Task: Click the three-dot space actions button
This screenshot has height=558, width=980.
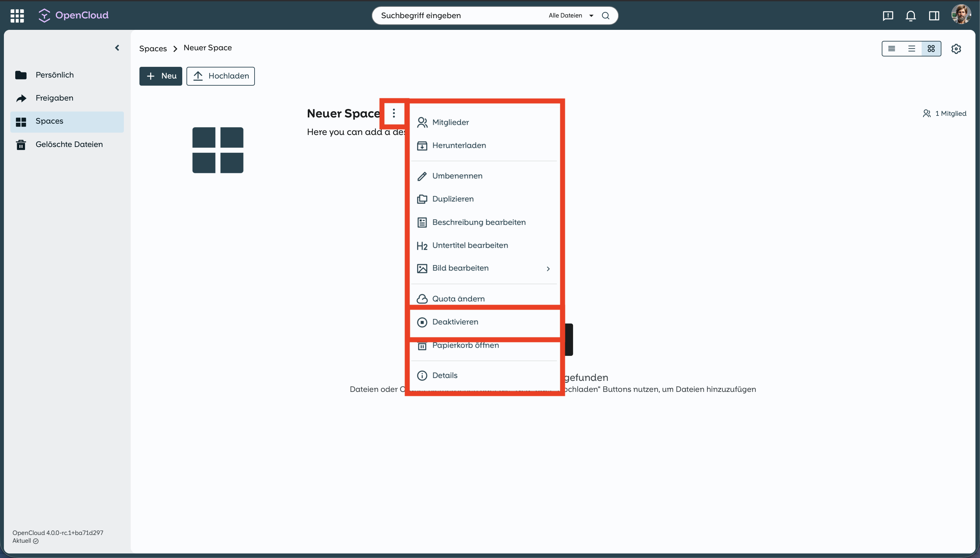Action: pos(393,113)
